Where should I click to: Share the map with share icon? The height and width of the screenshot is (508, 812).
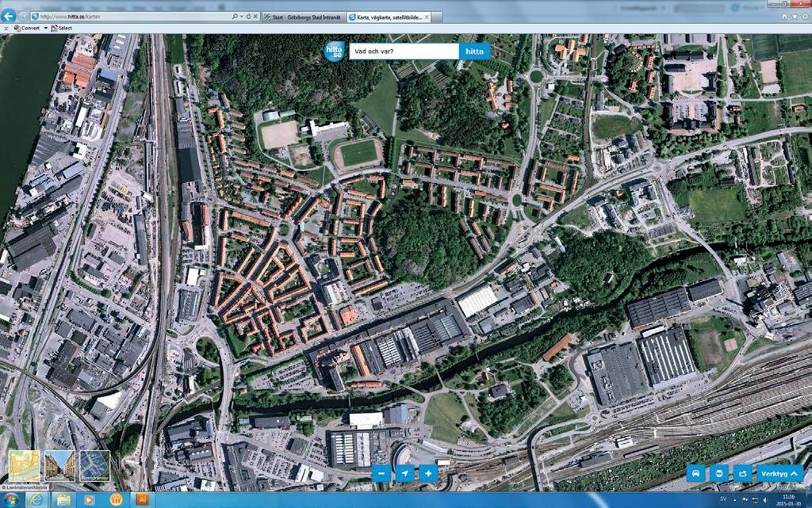[x=742, y=473]
